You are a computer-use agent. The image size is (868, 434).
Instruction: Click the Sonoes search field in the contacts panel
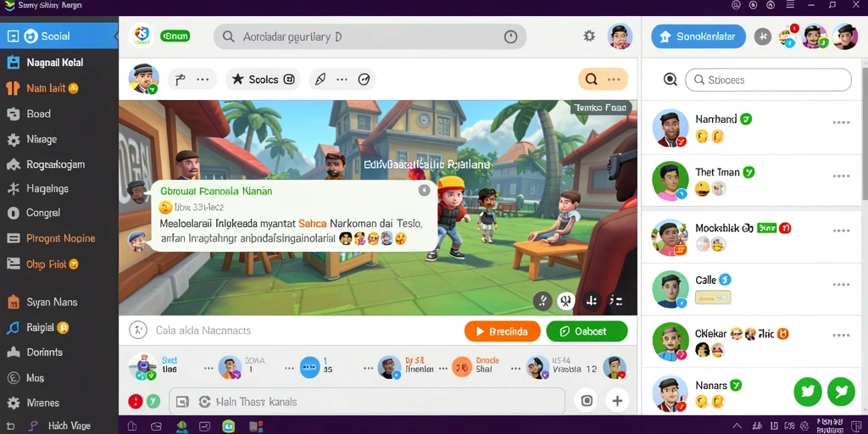768,80
